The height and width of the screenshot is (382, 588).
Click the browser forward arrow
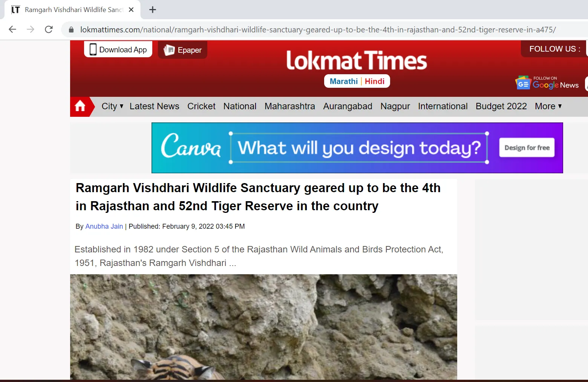(31, 29)
